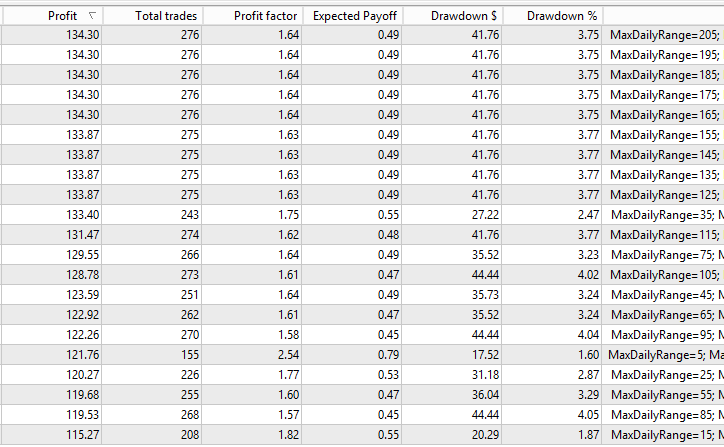Click the row with MaxDailyRange=155
The height and width of the screenshot is (447, 724).
click(362, 135)
